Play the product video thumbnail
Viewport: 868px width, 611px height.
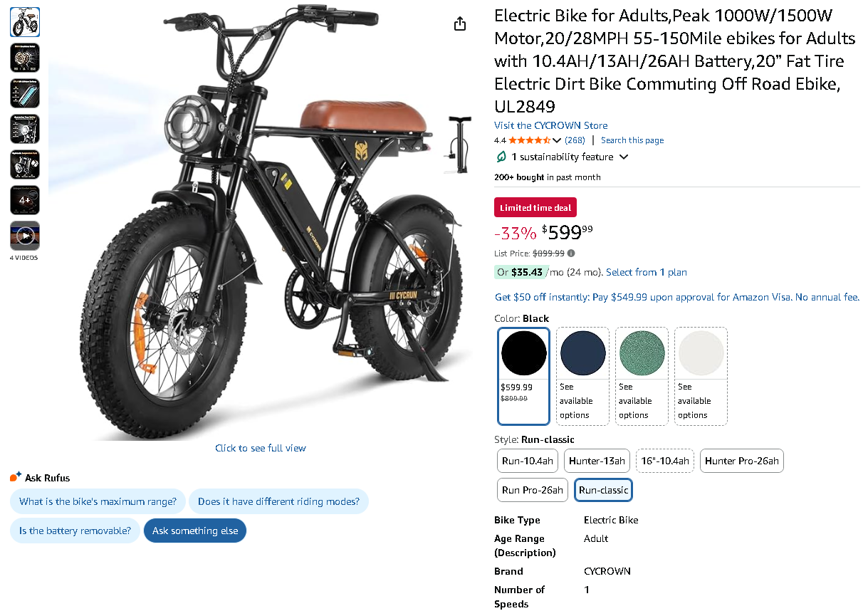pyautogui.click(x=25, y=236)
